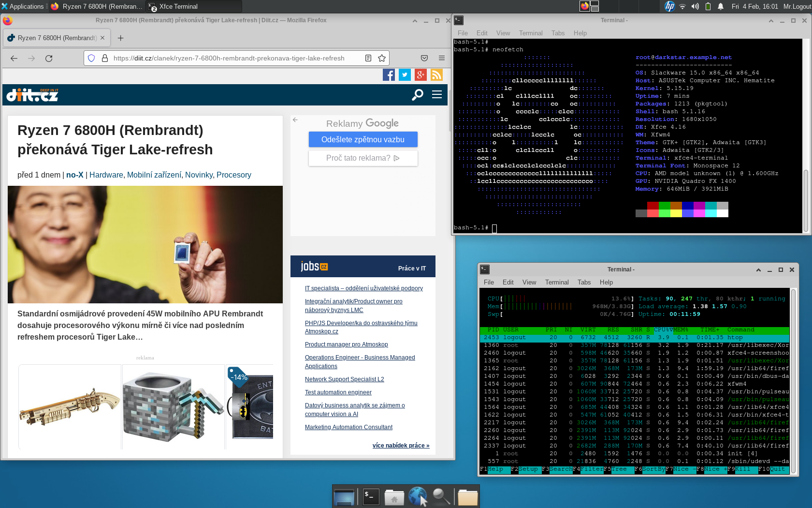Screen dimensions: 812x508
Task: Bookmark this page with star icon
Action: pyautogui.click(x=382, y=58)
